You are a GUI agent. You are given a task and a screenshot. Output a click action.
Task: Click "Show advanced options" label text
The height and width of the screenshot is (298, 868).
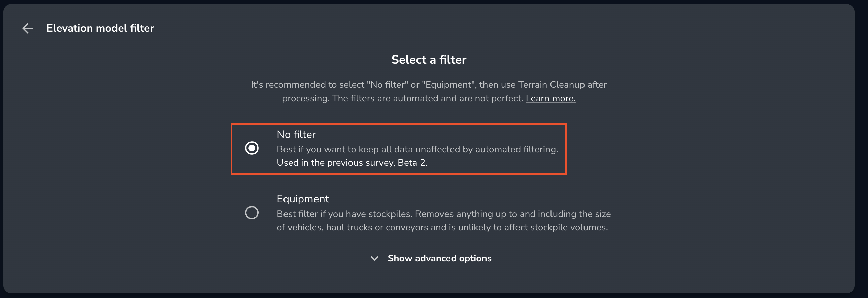coord(439,258)
